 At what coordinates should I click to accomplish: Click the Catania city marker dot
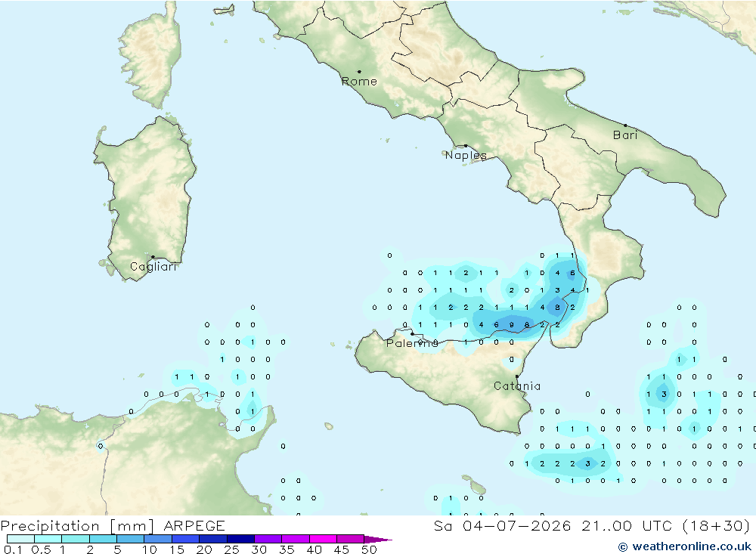coord(517,376)
